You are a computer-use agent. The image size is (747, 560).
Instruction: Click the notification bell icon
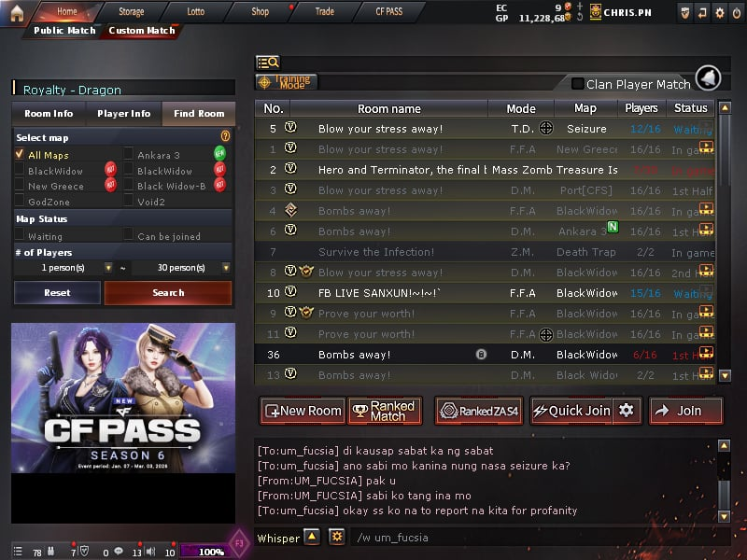pos(708,78)
